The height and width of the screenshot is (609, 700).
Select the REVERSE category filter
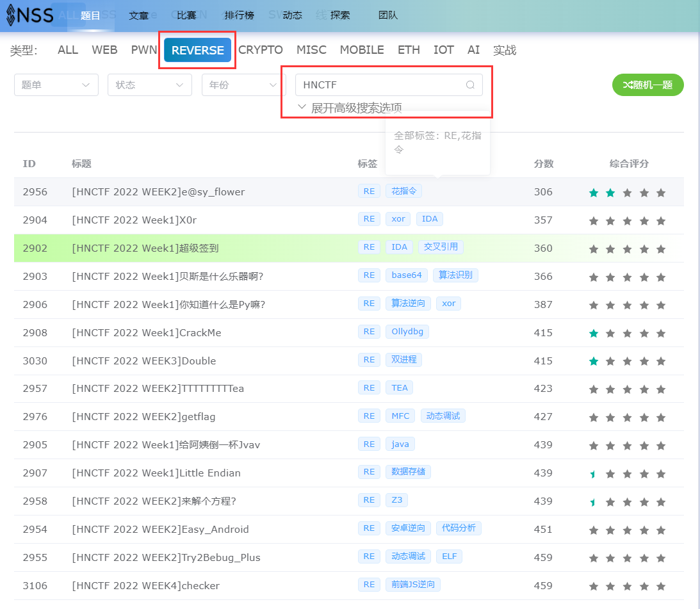point(197,51)
